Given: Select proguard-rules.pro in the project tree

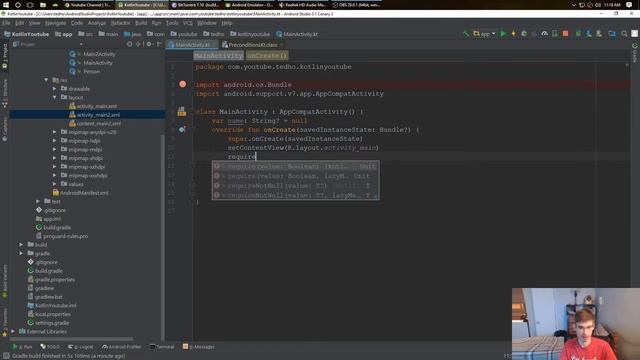Looking at the screenshot, I should click(x=65, y=236).
